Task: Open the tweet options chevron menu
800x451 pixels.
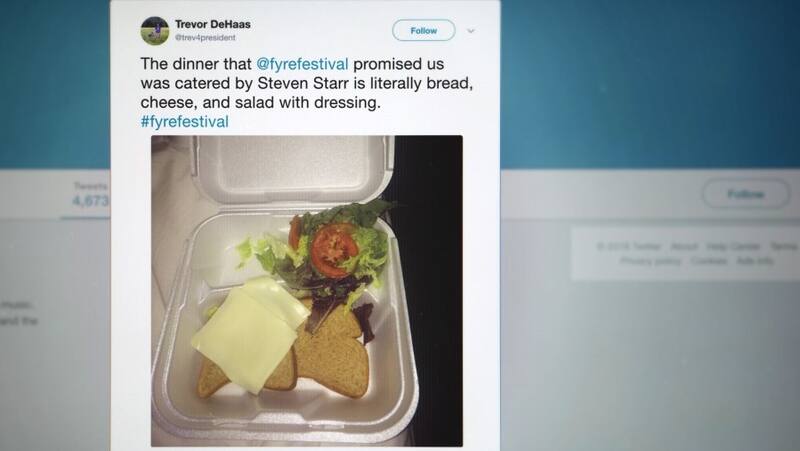Action: (471, 31)
